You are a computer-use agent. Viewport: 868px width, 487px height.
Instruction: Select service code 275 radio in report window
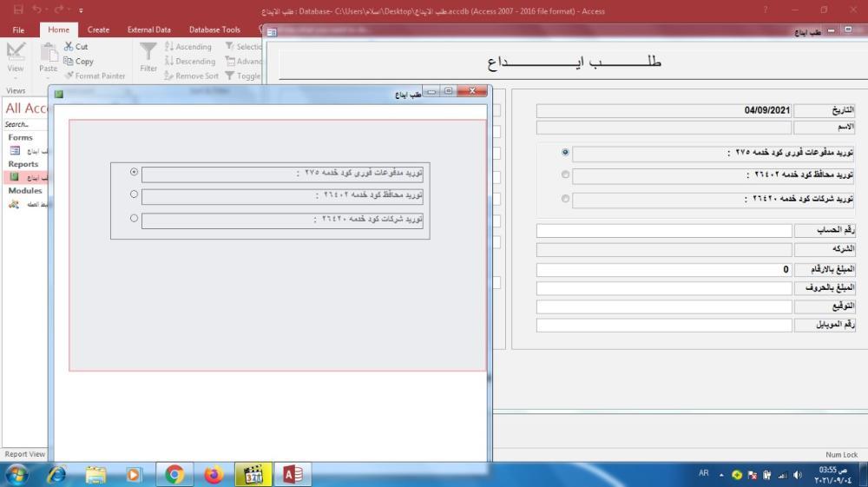(134, 172)
